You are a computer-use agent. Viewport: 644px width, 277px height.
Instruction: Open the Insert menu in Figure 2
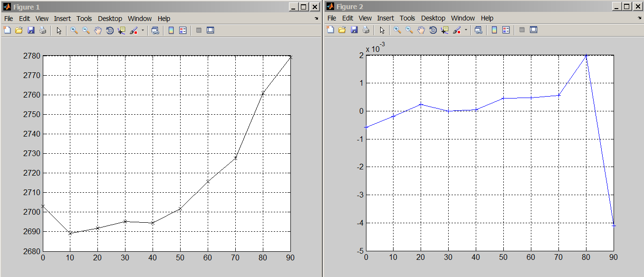click(385, 19)
